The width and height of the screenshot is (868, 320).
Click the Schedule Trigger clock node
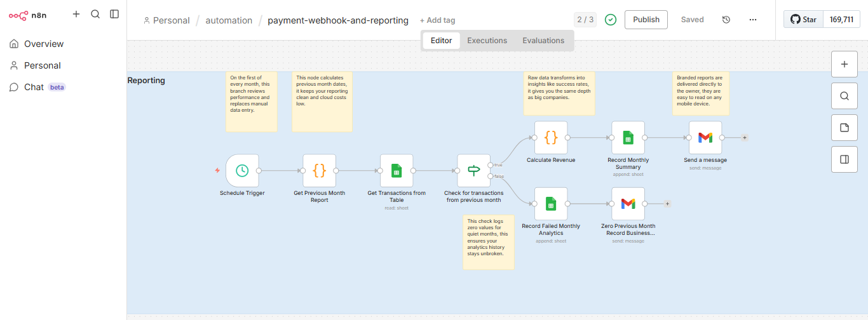click(x=242, y=171)
